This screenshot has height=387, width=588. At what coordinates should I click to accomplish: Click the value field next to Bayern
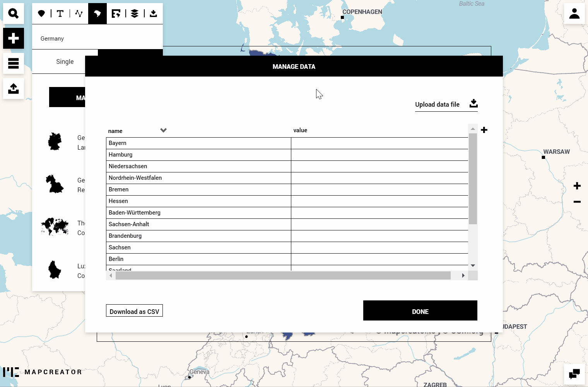coord(380,143)
